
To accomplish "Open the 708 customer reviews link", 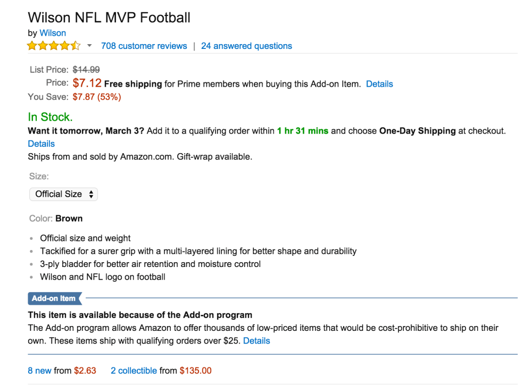I will tap(144, 46).
